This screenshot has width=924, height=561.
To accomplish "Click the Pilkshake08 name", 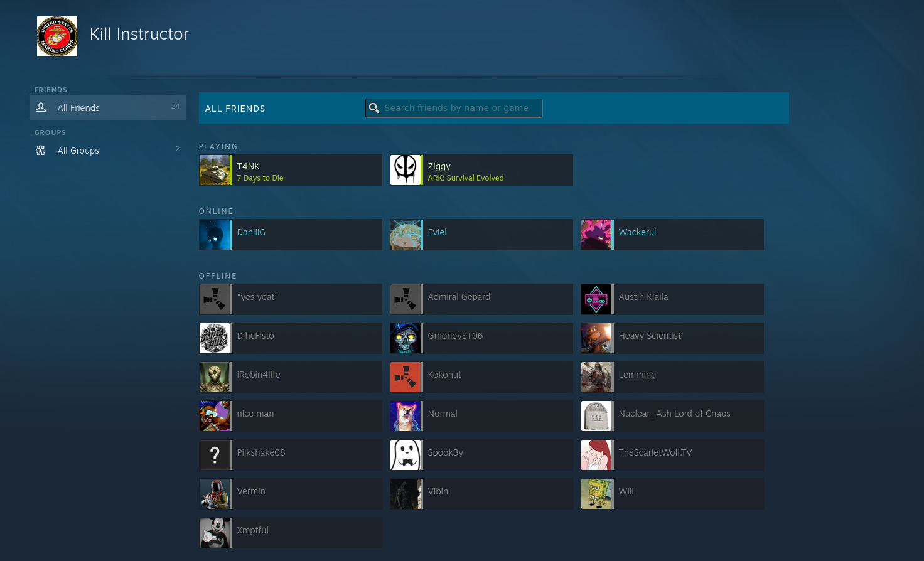I will (x=261, y=452).
